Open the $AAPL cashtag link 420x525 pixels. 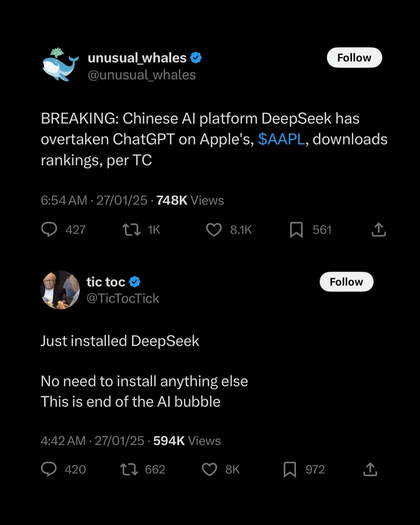[x=281, y=139]
